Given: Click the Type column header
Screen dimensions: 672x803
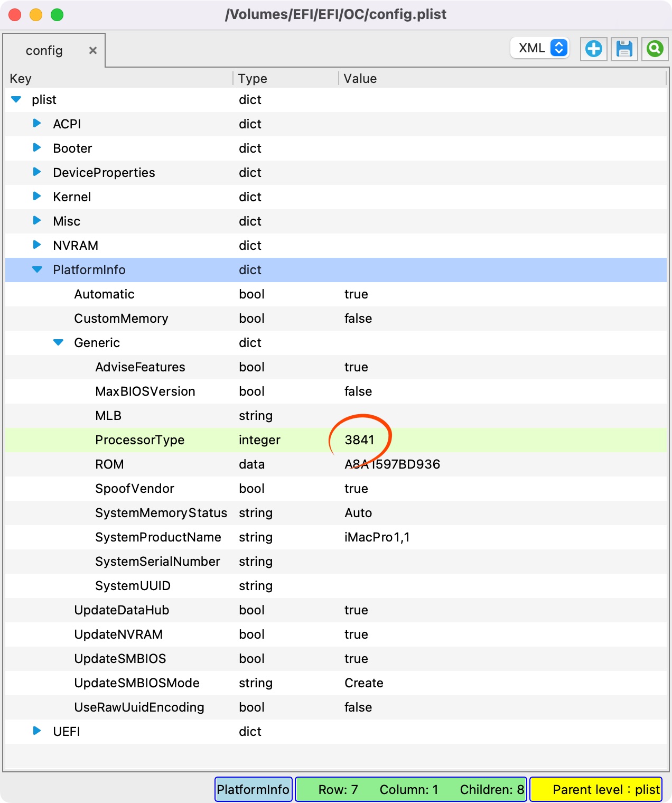Looking at the screenshot, I should [253, 79].
